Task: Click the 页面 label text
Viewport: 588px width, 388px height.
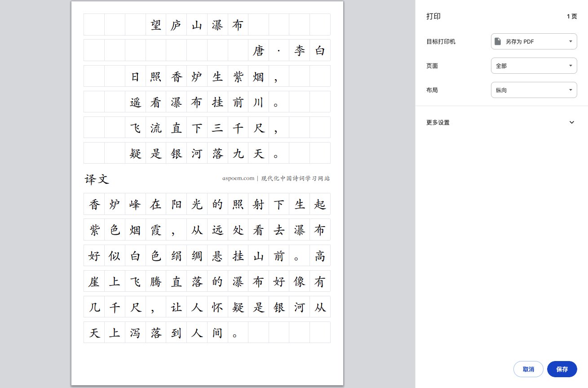Action: (432, 66)
